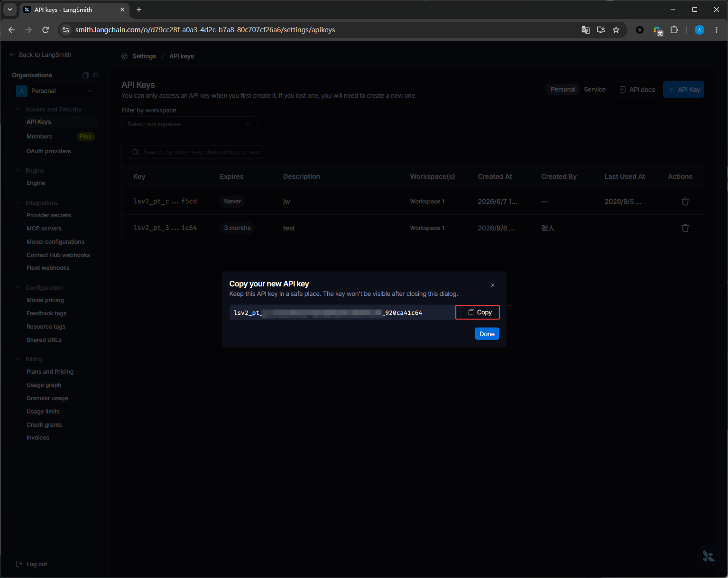Close the Copy your new API key dialog
This screenshot has height=578, width=728.
(493, 285)
